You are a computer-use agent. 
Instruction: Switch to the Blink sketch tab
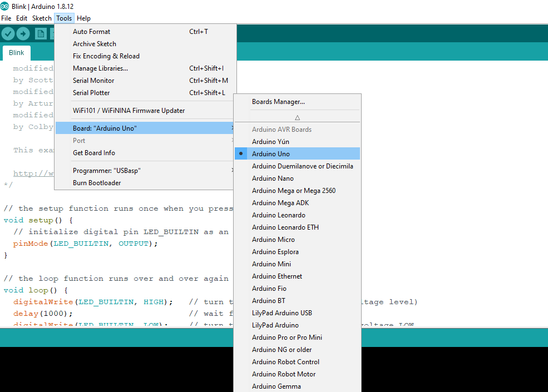pyautogui.click(x=17, y=53)
